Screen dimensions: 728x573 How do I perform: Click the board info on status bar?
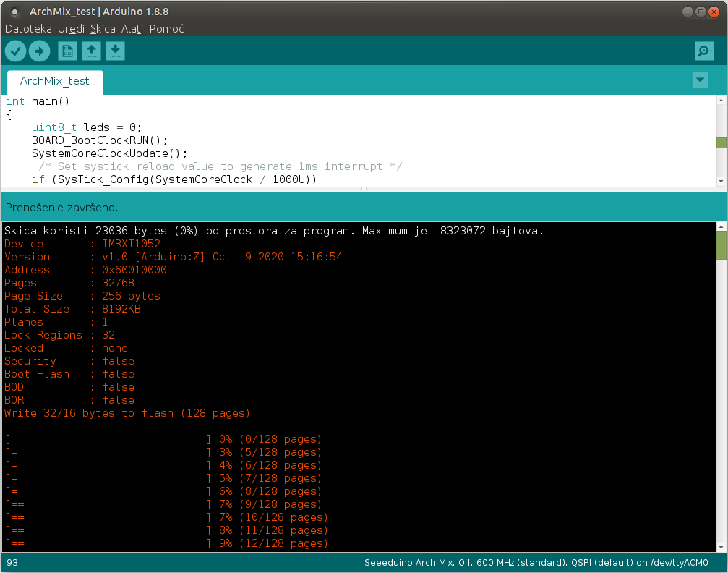(535, 562)
